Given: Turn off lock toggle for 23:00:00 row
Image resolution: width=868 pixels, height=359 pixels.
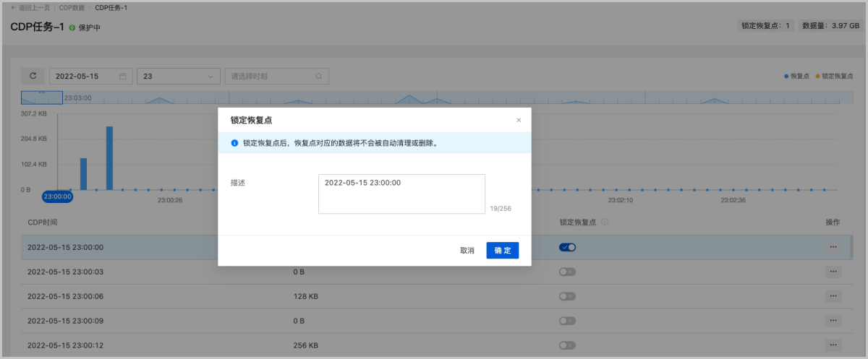Looking at the screenshot, I should click(567, 247).
